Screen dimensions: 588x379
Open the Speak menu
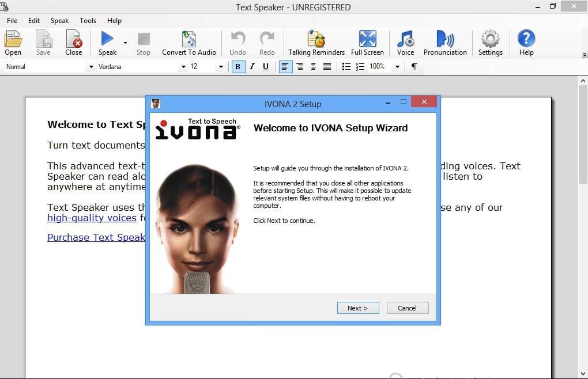[59, 21]
